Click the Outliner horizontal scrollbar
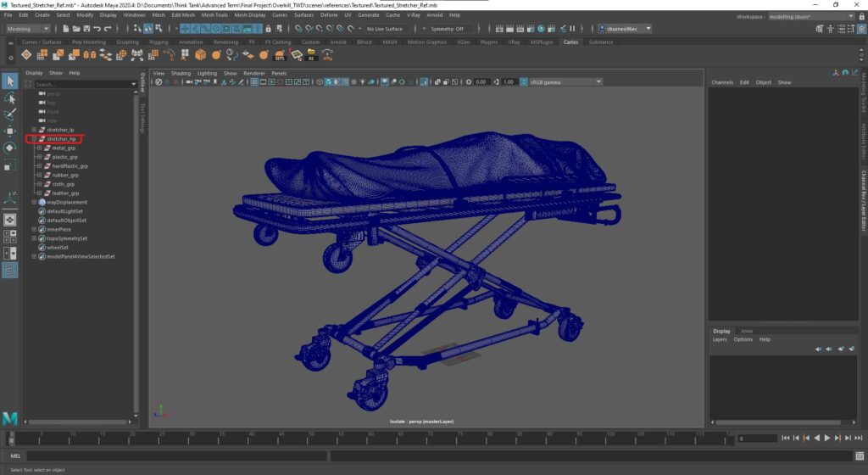The height and width of the screenshot is (475, 868). pos(77,422)
